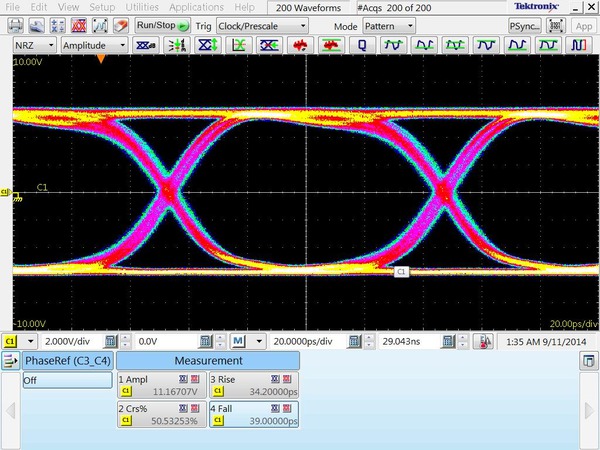
Task: Open the Amplitude measurement category dropdown
Action: click(x=94, y=45)
